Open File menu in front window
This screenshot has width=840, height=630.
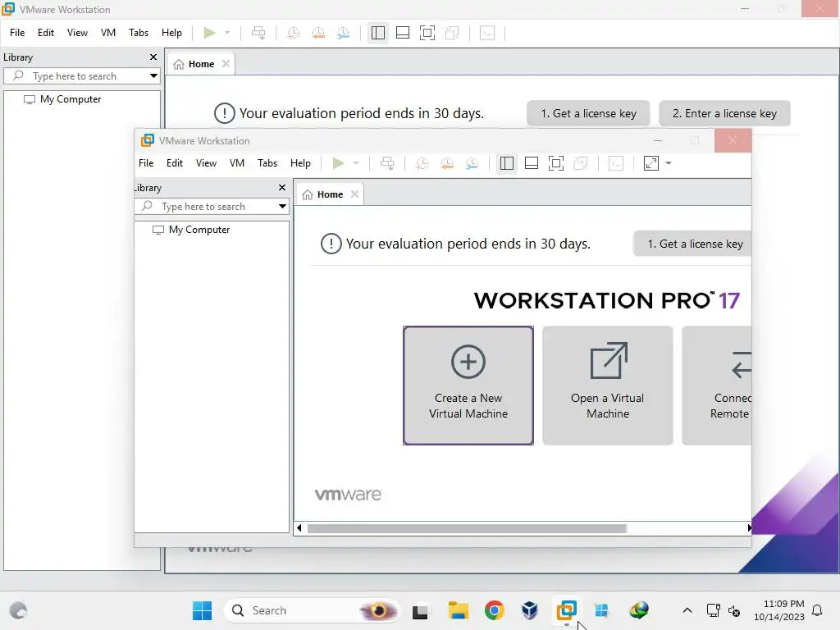point(146,163)
